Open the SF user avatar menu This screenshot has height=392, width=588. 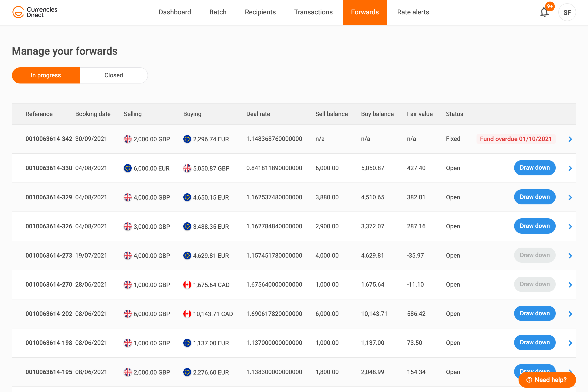(567, 12)
